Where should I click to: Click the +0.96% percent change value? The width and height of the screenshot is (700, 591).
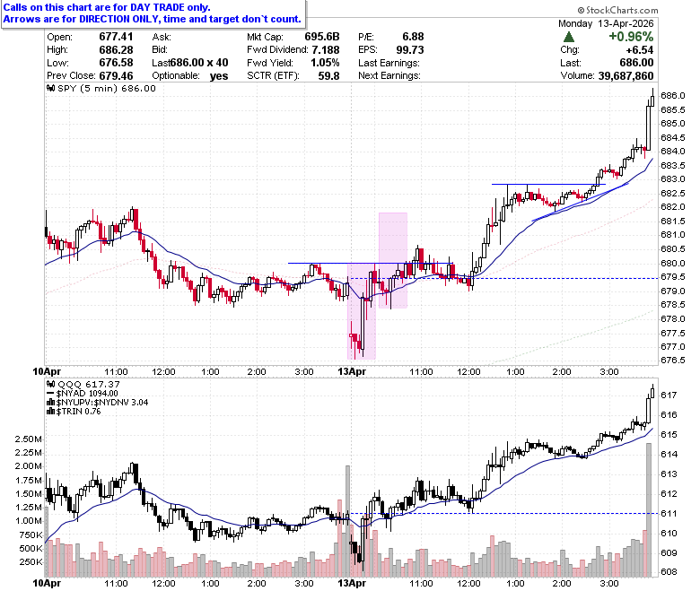point(631,37)
